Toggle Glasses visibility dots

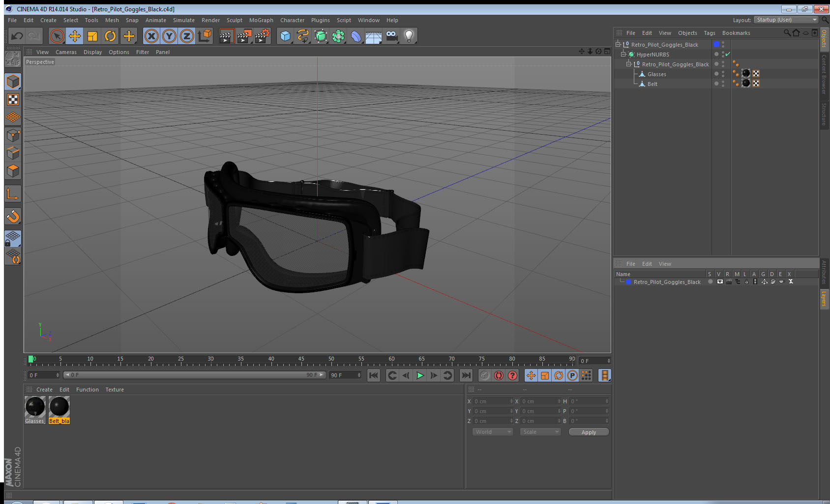[x=723, y=74]
